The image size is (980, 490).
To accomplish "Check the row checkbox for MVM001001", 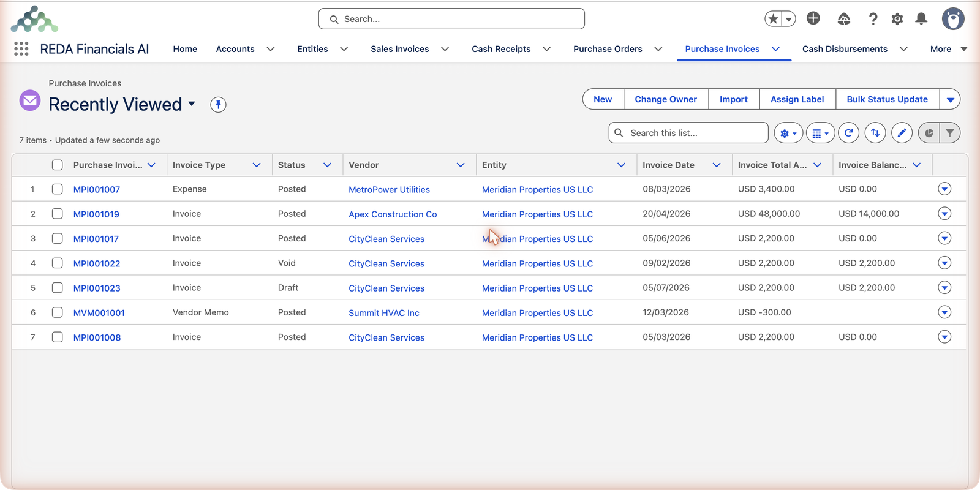I will click(x=58, y=312).
